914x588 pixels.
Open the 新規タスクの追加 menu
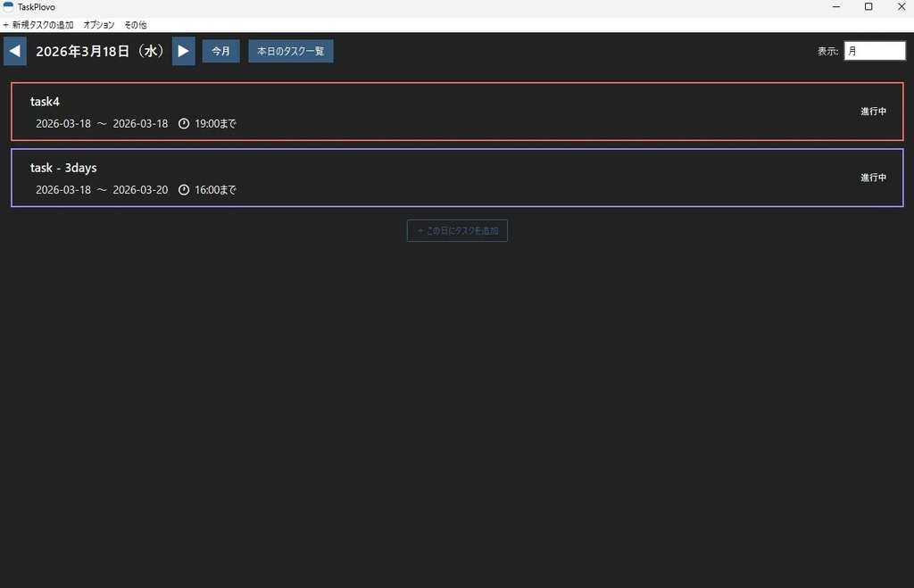click(x=38, y=25)
